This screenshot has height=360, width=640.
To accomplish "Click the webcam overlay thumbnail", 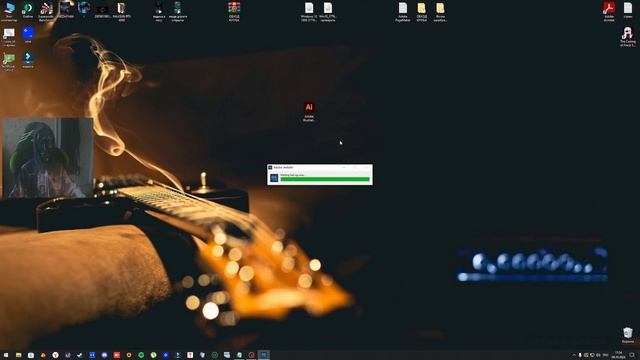I will point(48,158).
